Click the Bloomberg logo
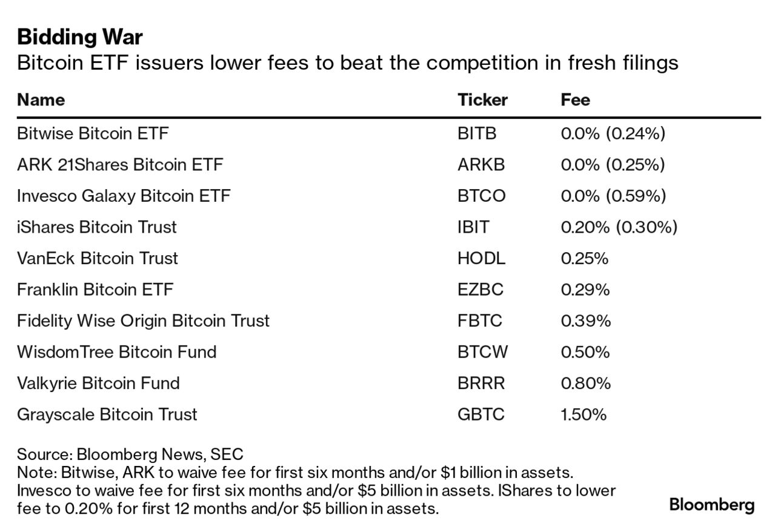This screenshot has height=532, width=778. coord(711,505)
